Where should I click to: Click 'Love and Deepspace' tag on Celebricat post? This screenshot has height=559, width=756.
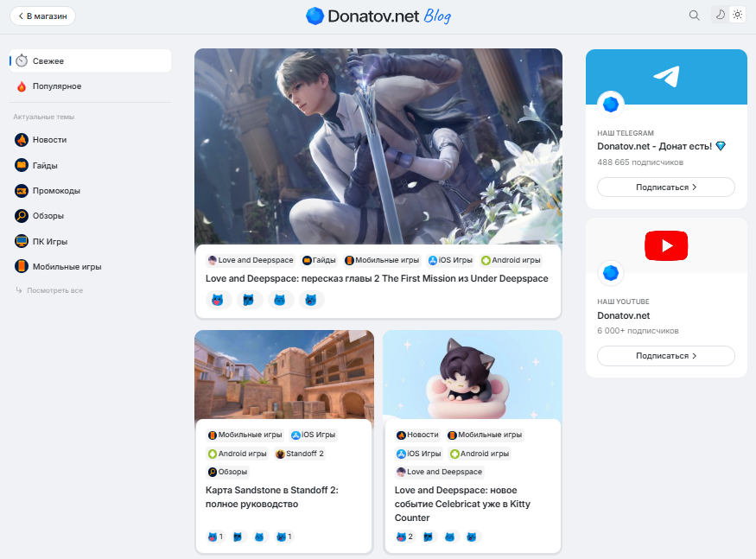(x=439, y=473)
